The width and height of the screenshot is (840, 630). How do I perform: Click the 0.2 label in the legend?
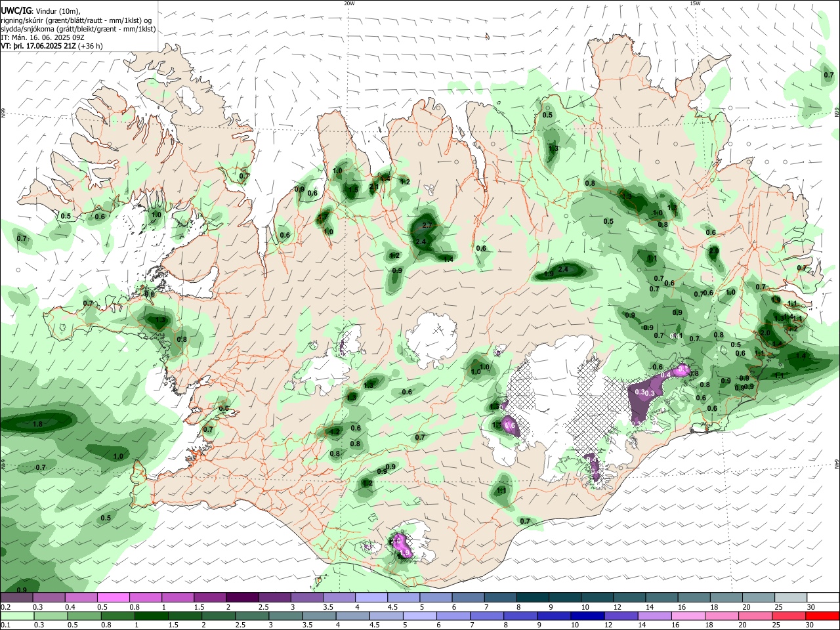5,608
